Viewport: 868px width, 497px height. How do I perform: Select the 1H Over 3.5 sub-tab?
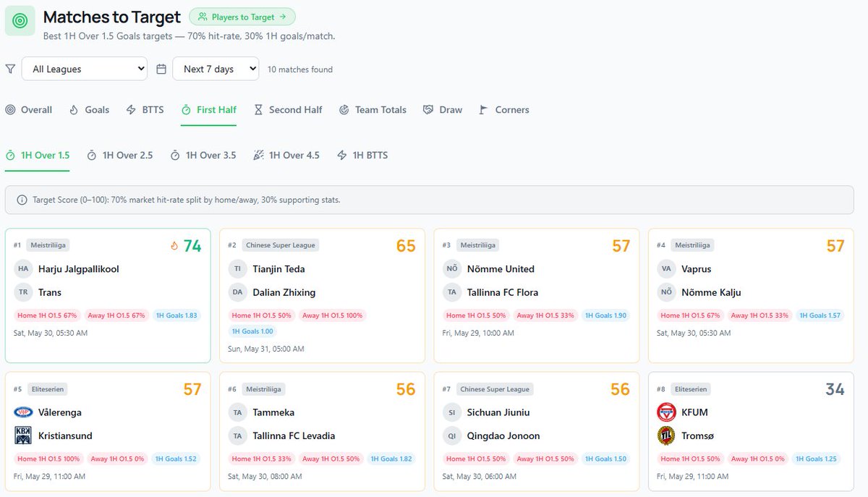[x=203, y=155]
